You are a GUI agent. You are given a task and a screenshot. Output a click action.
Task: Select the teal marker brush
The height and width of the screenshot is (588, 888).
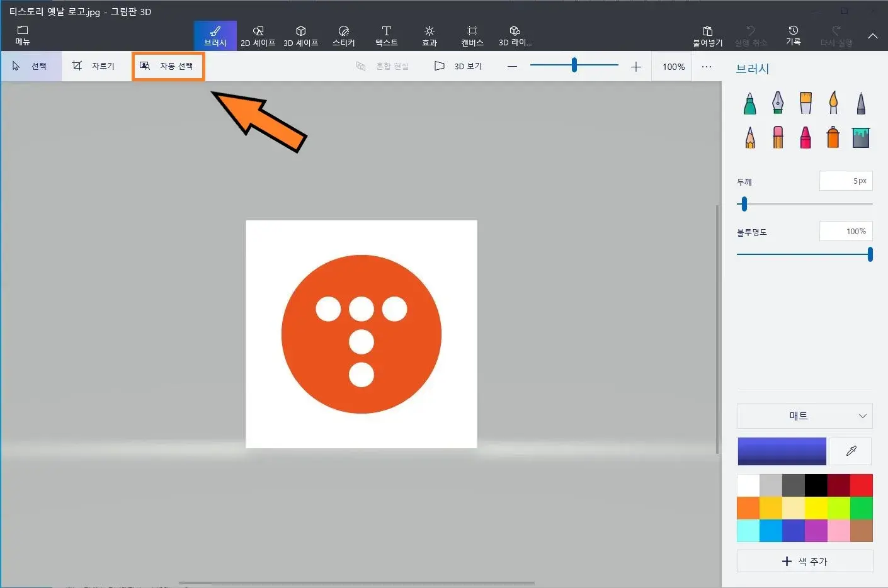[749, 103]
